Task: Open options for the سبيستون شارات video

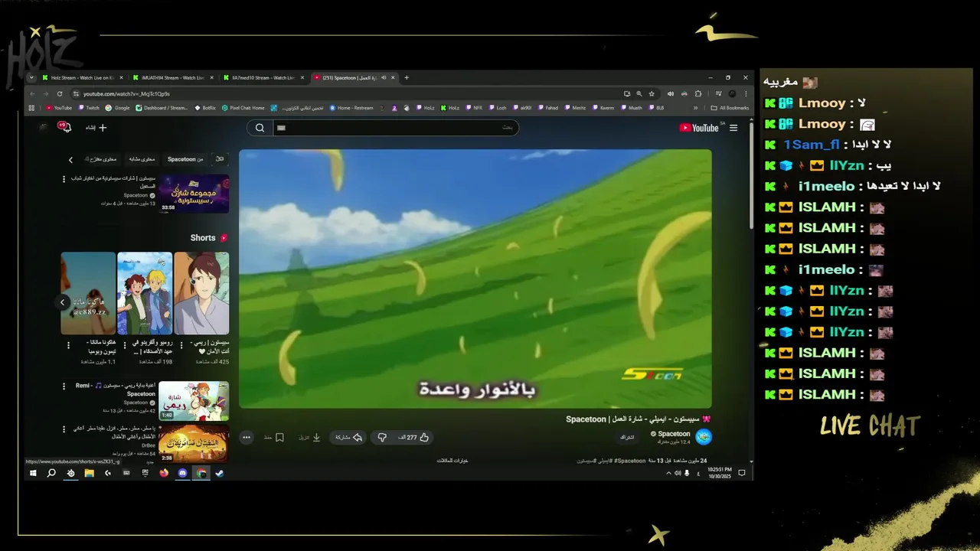Action: click(x=64, y=179)
